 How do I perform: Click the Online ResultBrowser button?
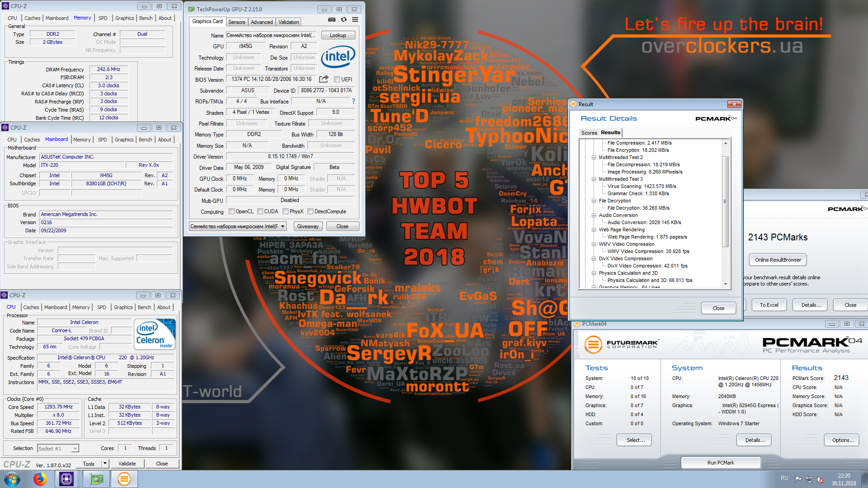[778, 260]
